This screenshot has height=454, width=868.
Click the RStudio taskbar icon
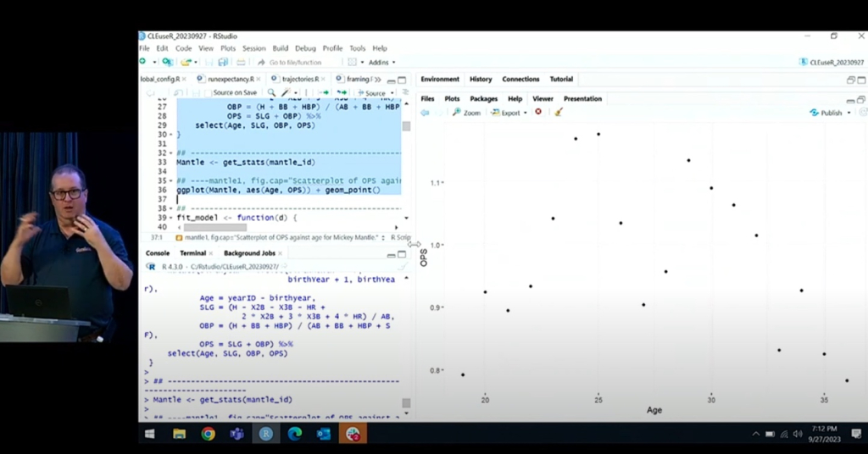tap(265, 434)
